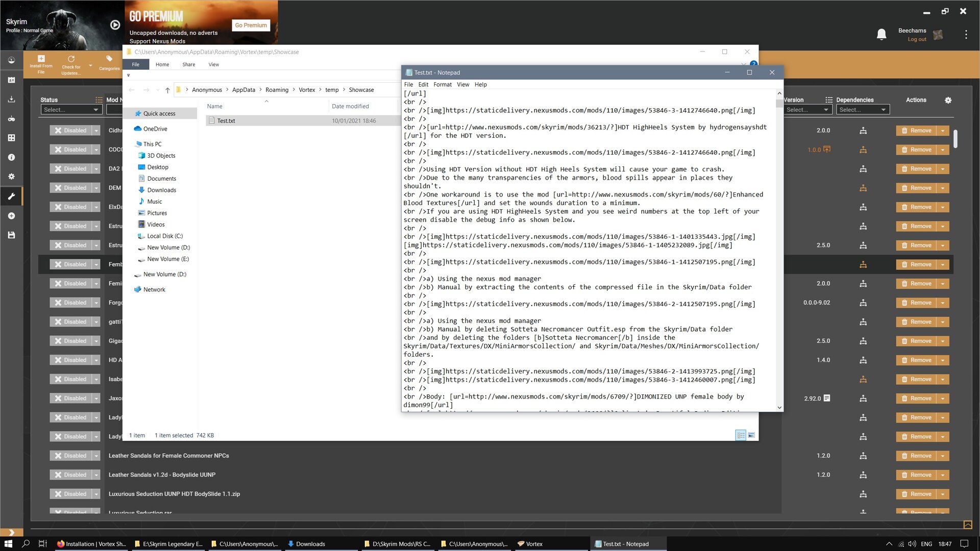Viewport: 980px width, 551px height.
Task: Open the info icon in Vortex sidebar
Action: click(x=11, y=157)
